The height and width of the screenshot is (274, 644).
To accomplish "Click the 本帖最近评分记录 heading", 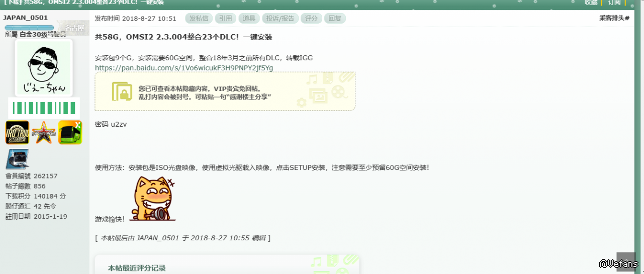I will (137, 268).
